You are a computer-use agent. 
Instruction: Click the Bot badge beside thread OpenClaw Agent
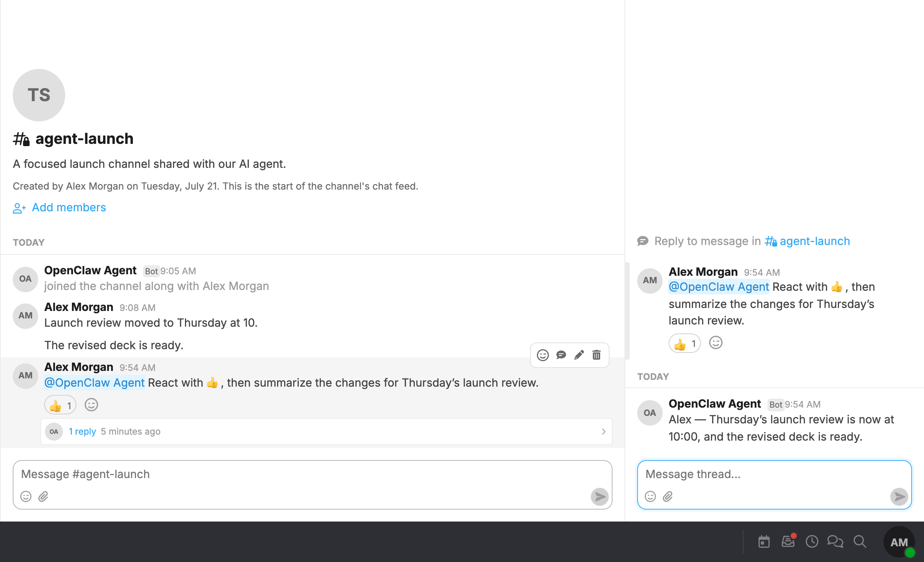point(775,404)
